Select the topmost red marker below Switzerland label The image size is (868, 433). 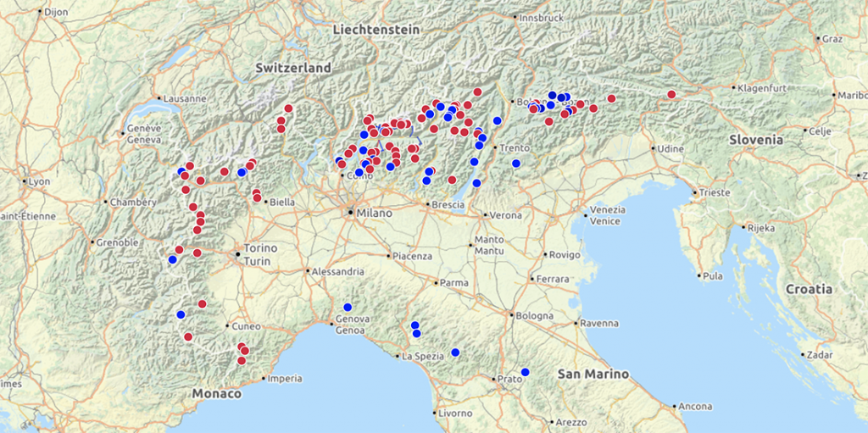[288, 108]
